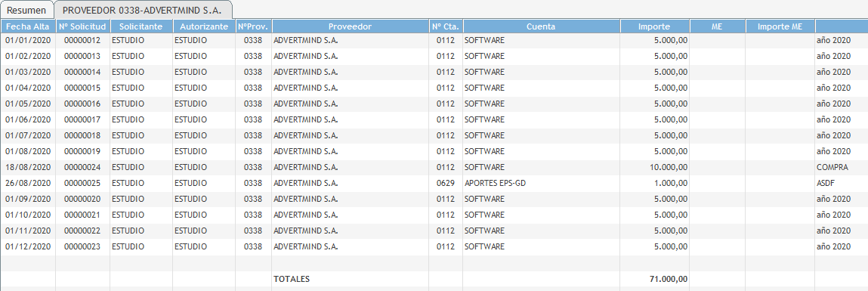Click request number 00000016
Screen dimensions: 868x291
coord(82,104)
